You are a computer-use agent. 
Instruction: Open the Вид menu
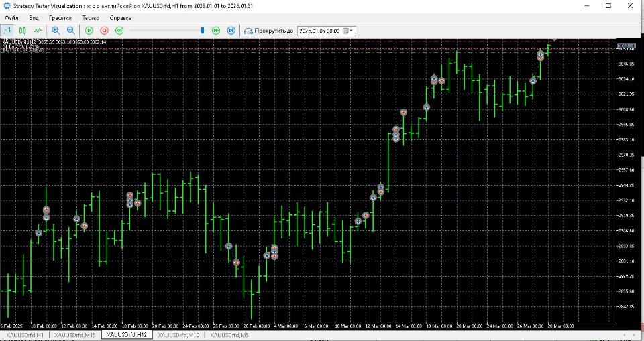click(x=34, y=18)
